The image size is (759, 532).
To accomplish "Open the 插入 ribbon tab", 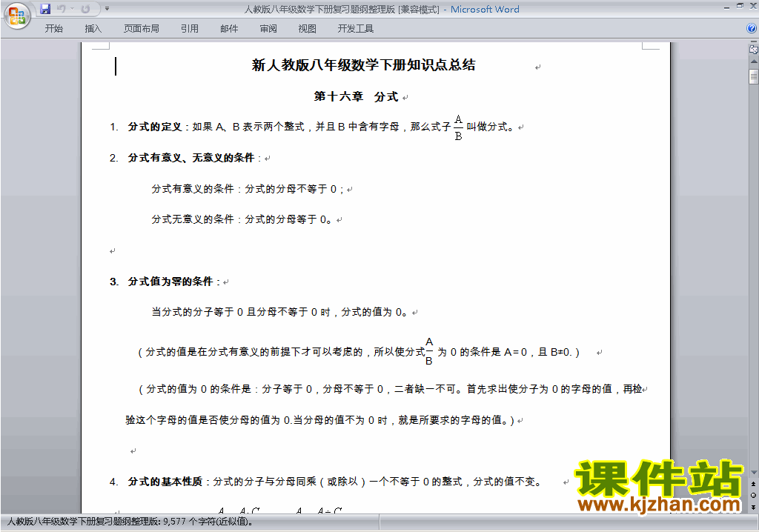I will click(93, 29).
